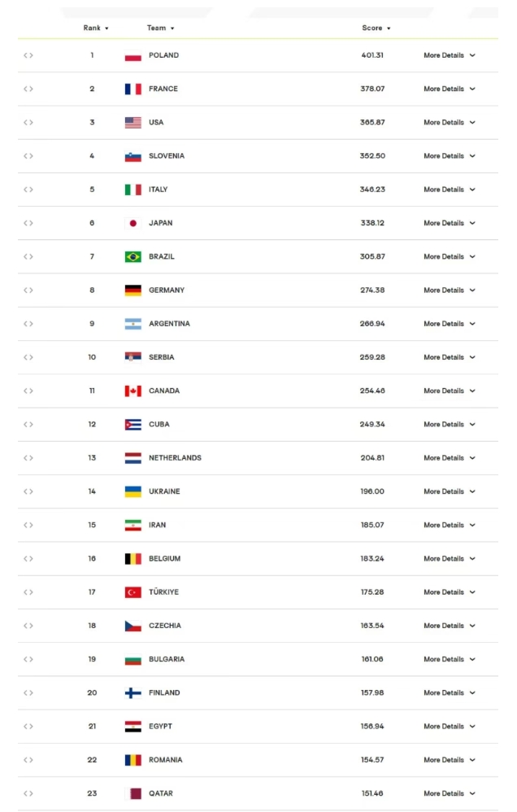Click the Brazil flag icon
The image size is (517, 812).
click(133, 257)
